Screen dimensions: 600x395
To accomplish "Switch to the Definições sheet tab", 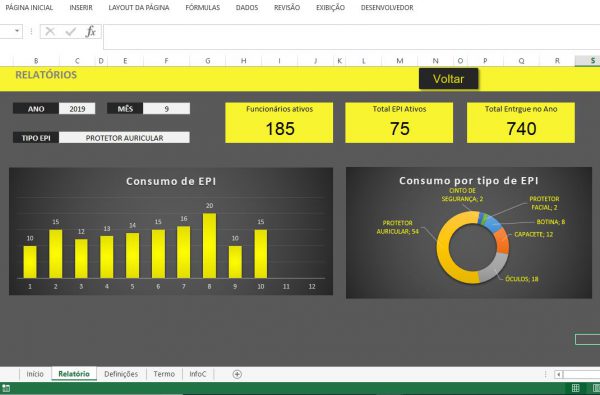I will pos(121,374).
